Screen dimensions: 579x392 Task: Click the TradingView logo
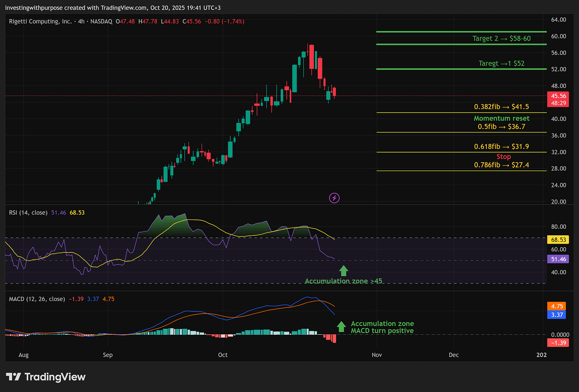[x=46, y=377]
